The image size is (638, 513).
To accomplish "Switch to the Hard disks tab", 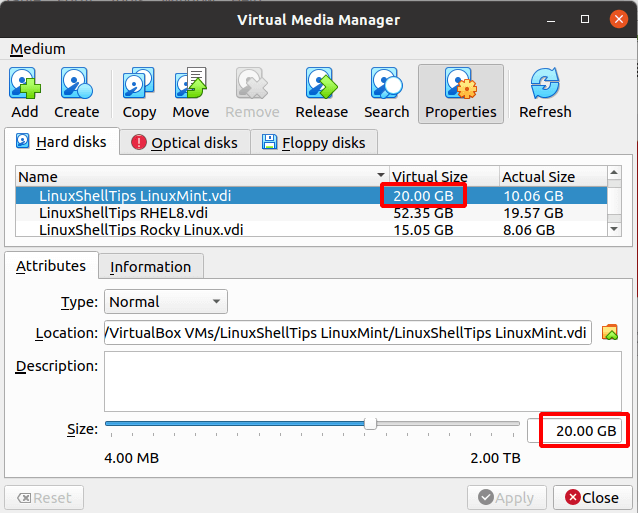I will pyautogui.click(x=62, y=142).
